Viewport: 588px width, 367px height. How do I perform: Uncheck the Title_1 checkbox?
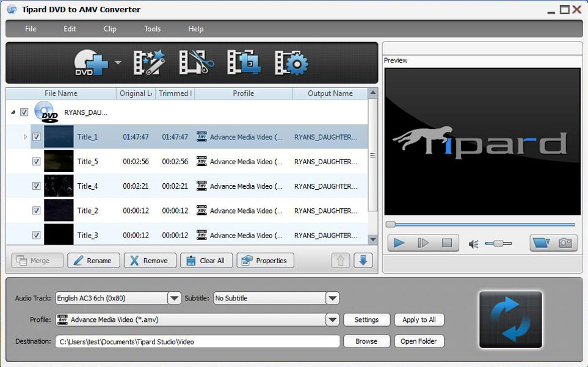tap(36, 137)
